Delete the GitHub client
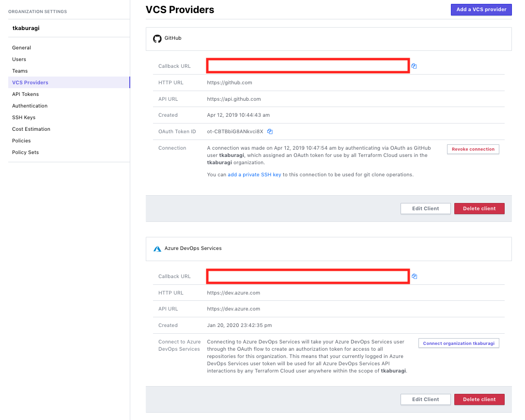525x420 pixels. 479,208
